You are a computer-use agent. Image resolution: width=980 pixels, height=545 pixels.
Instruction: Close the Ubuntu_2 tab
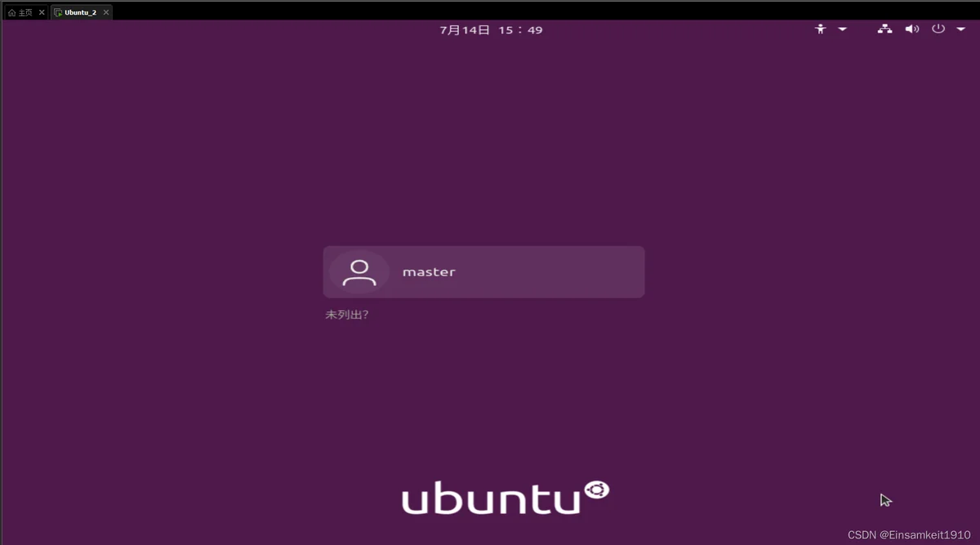(x=105, y=12)
